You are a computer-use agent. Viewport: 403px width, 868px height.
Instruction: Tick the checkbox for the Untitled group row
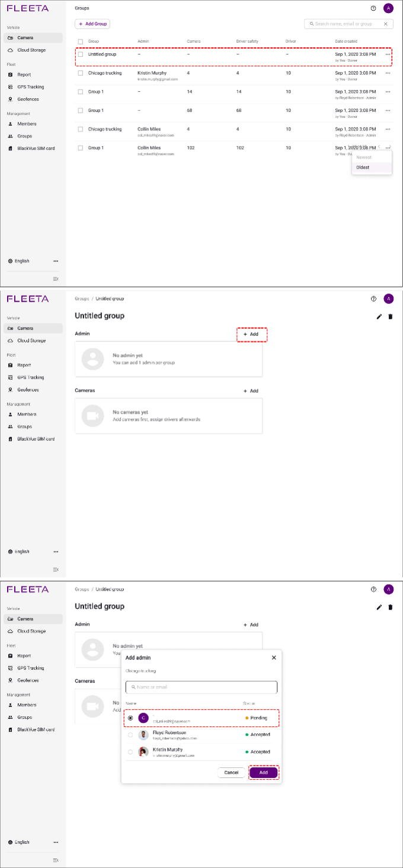81,55
